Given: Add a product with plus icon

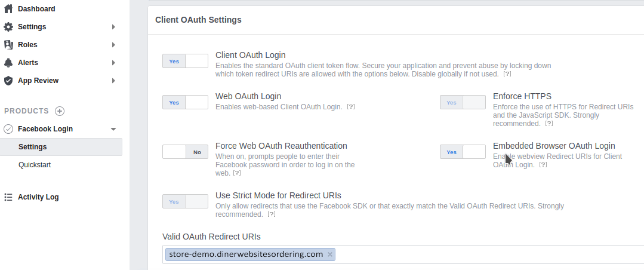Looking at the screenshot, I should tap(60, 111).
